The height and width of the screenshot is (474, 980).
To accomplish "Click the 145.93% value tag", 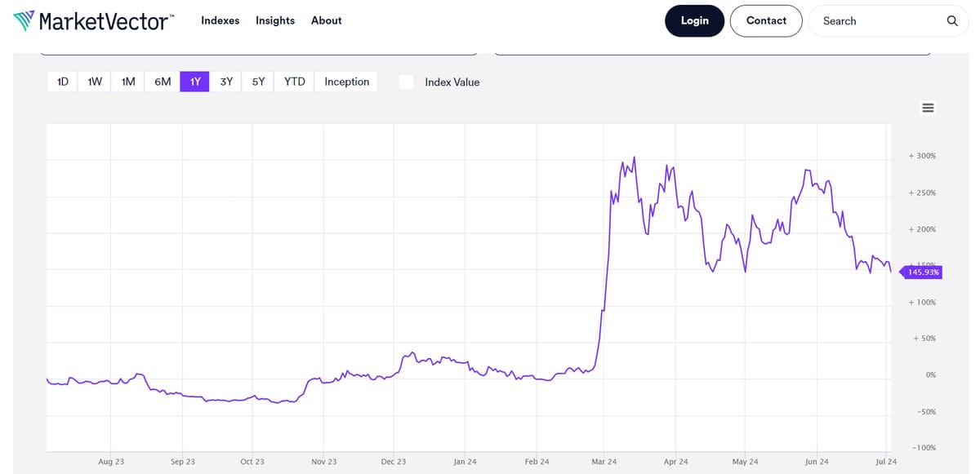I will [x=921, y=272].
